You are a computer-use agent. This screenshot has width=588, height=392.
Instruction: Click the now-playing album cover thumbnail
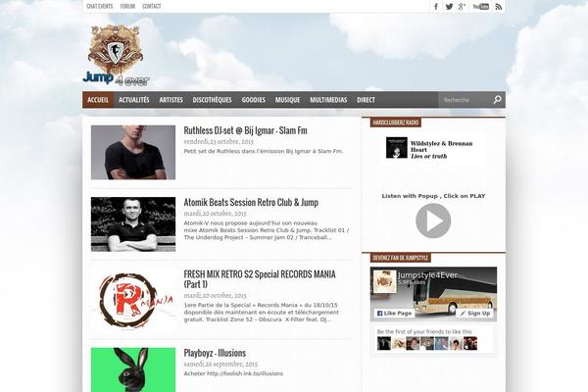(x=397, y=147)
